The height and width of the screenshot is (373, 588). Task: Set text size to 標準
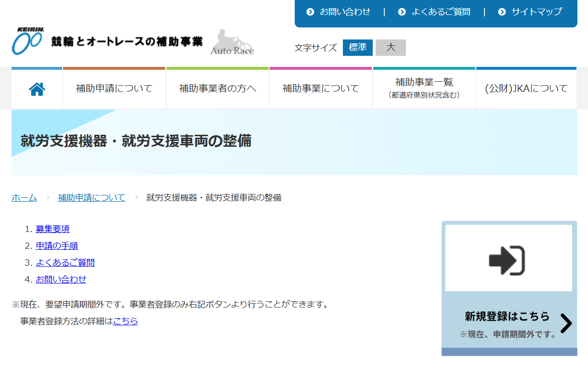click(x=358, y=48)
